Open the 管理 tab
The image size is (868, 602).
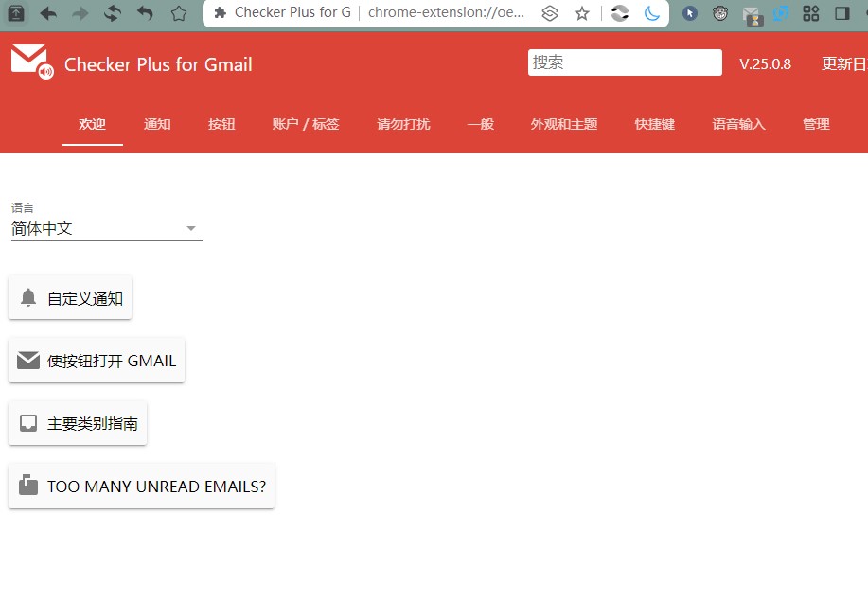click(x=817, y=125)
